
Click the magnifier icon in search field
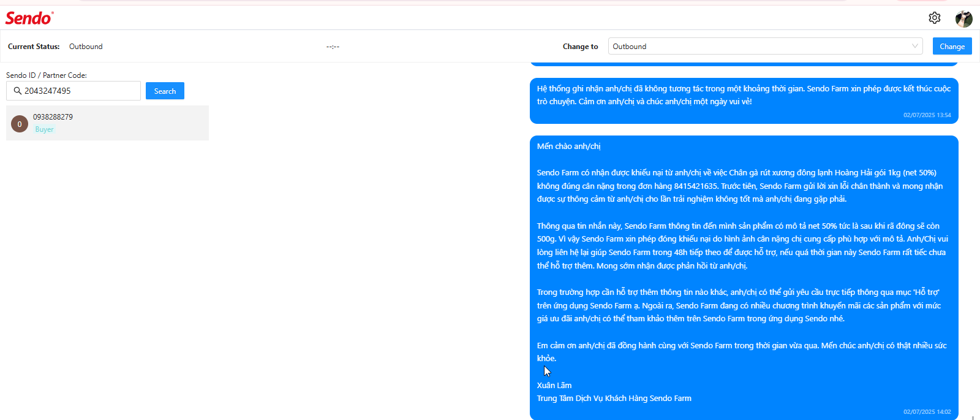(x=18, y=91)
